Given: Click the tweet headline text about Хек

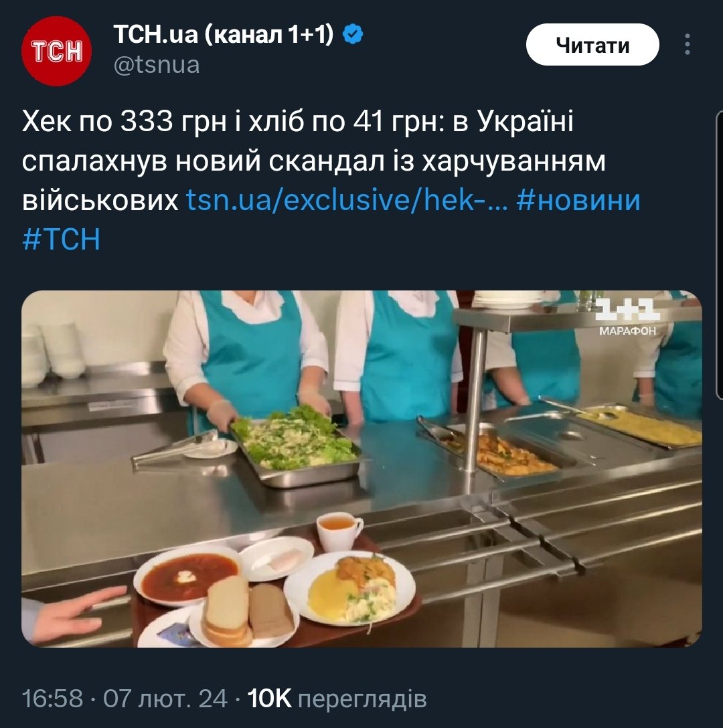Looking at the screenshot, I should point(314,161).
